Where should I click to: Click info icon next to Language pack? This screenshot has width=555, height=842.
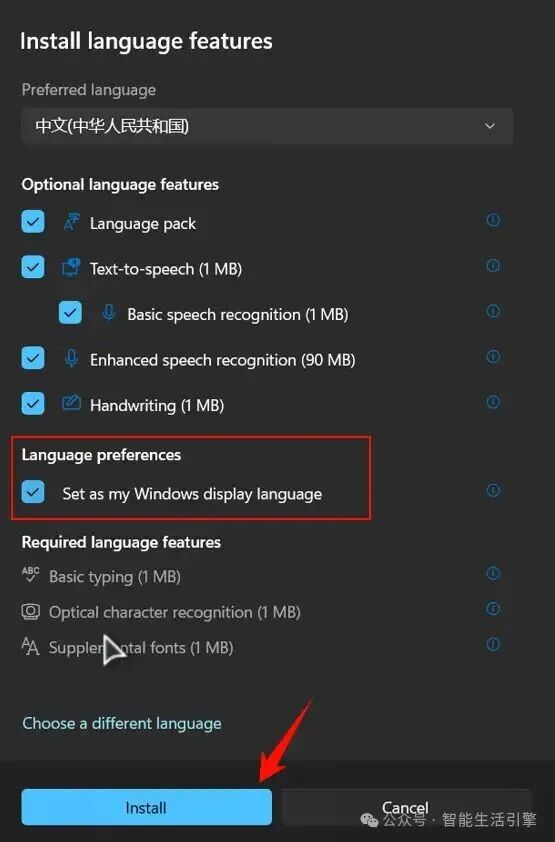493,220
